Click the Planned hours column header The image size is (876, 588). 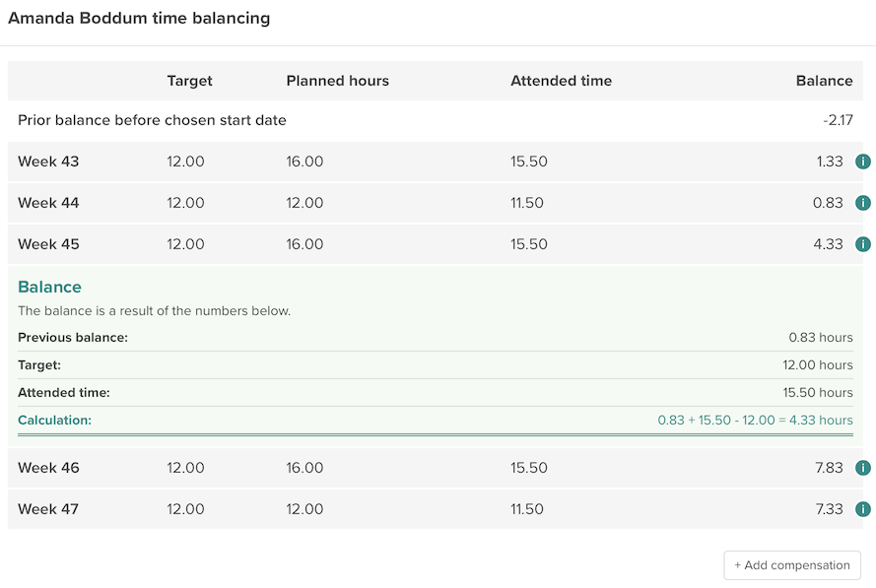tap(338, 81)
